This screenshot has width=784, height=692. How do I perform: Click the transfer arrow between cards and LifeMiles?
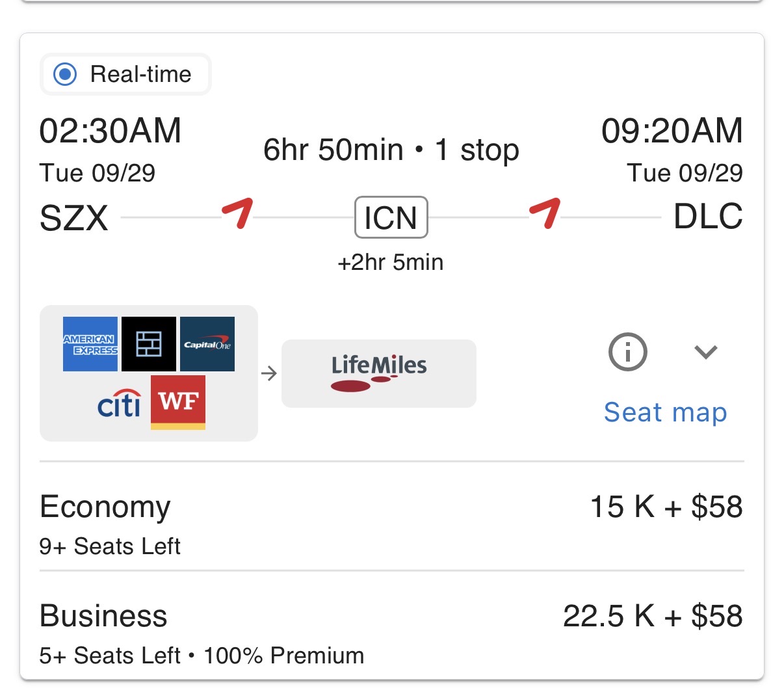pos(269,373)
